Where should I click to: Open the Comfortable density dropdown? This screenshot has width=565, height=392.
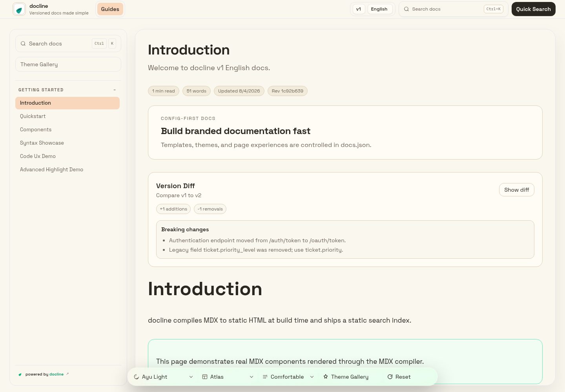[288, 377]
